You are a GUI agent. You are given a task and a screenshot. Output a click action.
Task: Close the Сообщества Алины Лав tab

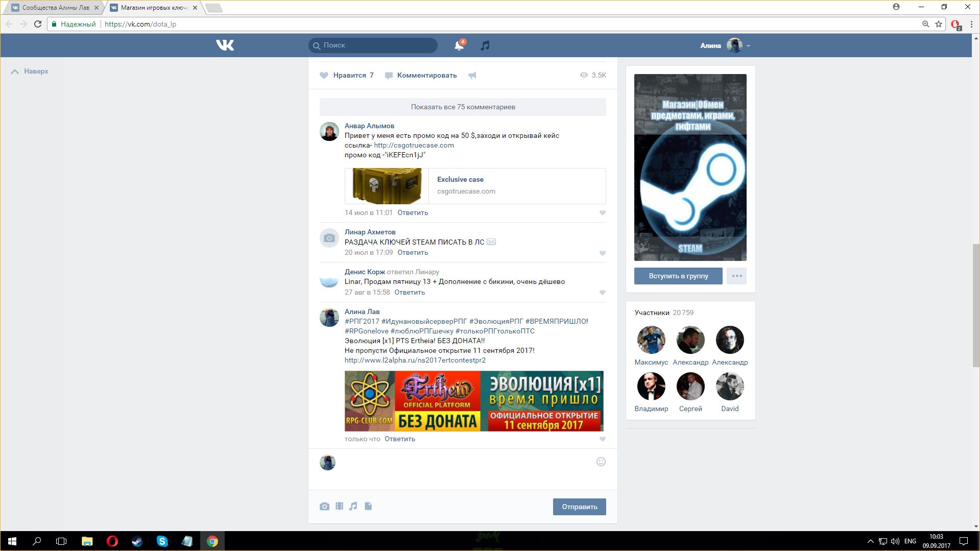click(97, 8)
